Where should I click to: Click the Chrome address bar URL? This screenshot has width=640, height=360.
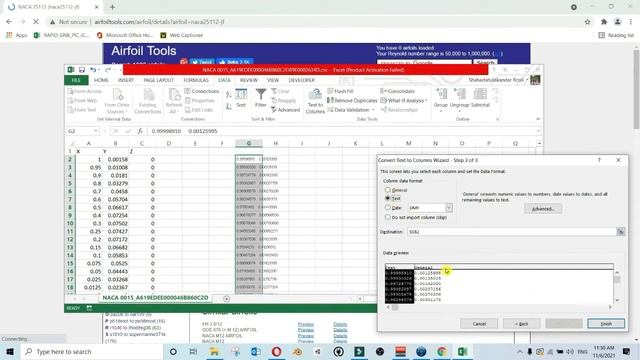(x=160, y=22)
